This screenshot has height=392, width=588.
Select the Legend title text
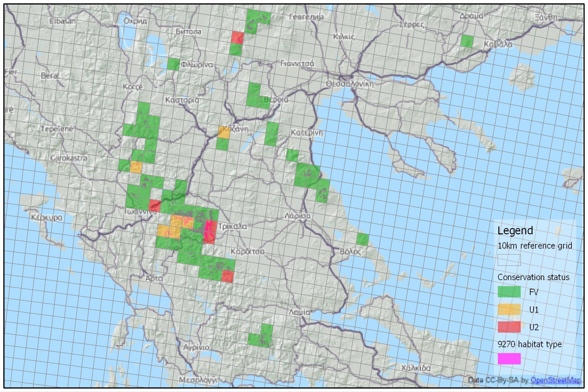pyautogui.click(x=515, y=230)
